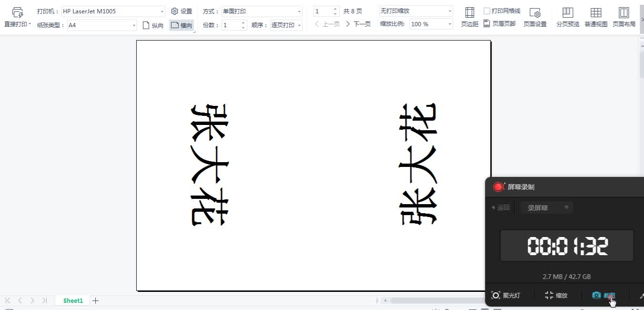Enable print gridlines (打印网格线) checkbox
The width and height of the screenshot is (644, 310).
pyautogui.click(x=487, y=10)
